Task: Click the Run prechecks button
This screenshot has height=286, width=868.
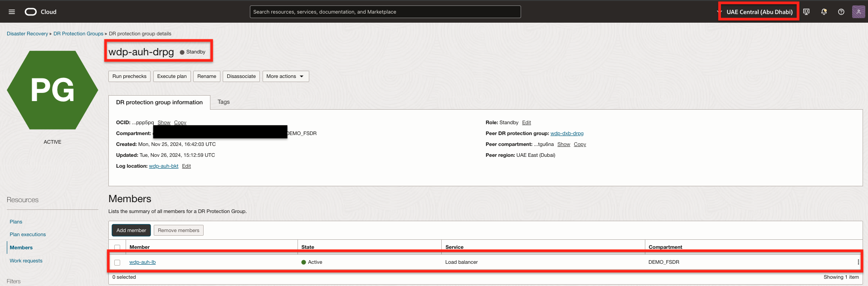Action: [x=129, y=76]
